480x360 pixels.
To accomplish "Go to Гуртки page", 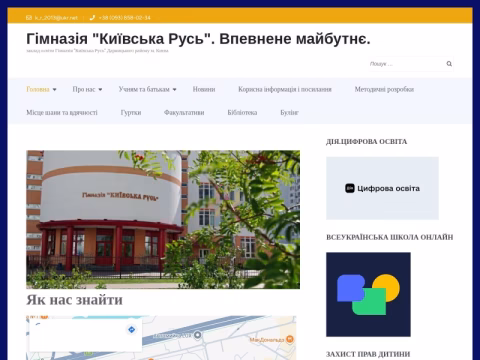I will [x=131, y=113].
